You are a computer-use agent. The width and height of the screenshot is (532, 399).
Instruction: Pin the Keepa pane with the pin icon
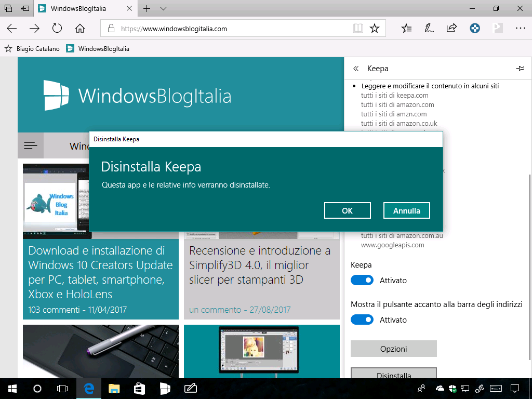[520, 69]
